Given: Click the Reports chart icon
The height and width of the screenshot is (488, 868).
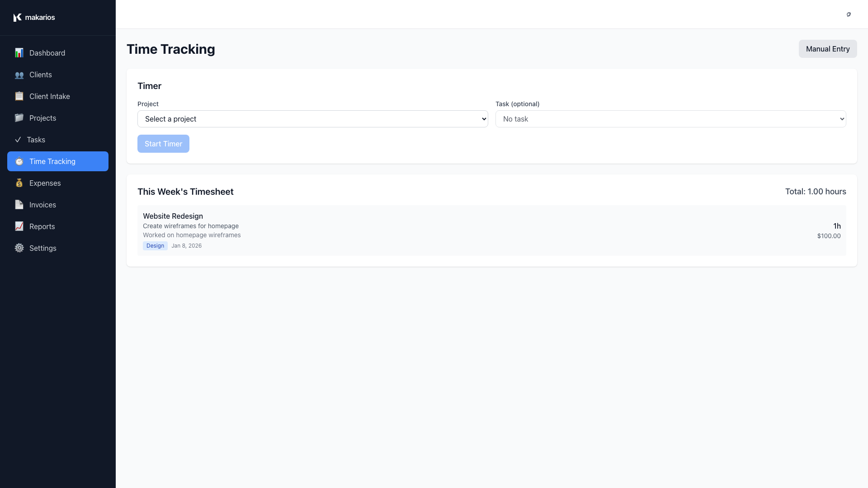Looking at the screenshot, I should 19,226.
